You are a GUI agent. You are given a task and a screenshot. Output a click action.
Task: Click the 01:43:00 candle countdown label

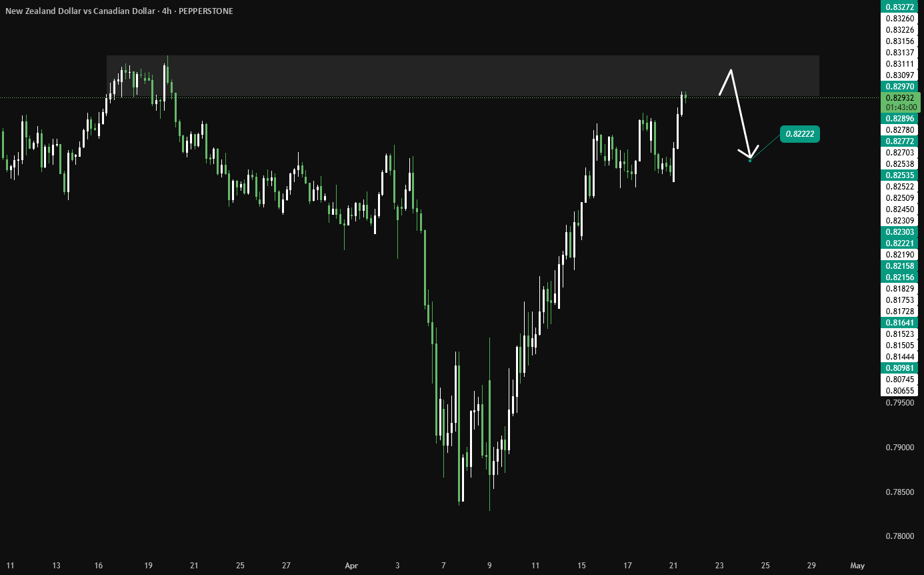coord(900,107)
